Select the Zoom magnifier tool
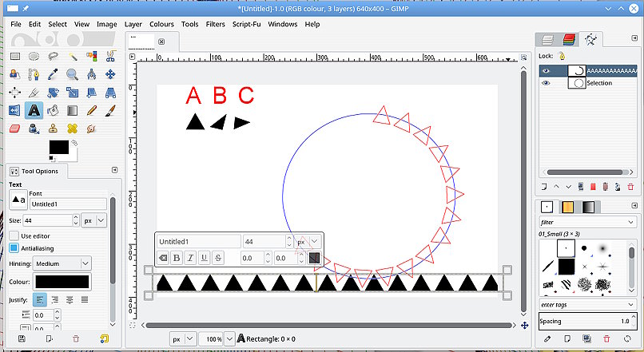 (72, 74)
